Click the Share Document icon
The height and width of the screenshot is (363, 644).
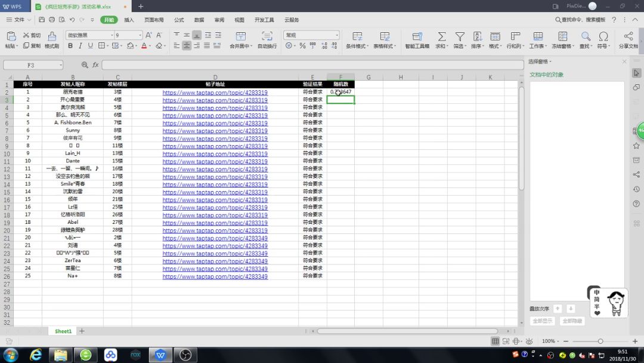(628, 36)
